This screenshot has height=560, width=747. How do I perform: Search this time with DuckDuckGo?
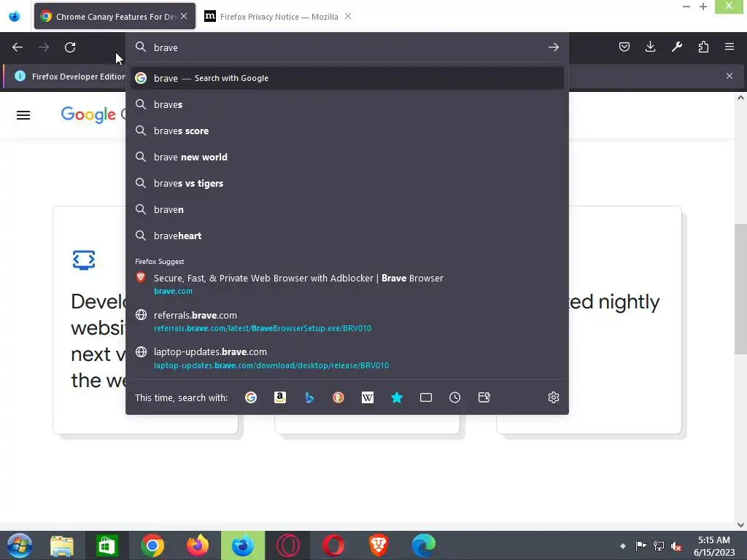coord(338,397)
